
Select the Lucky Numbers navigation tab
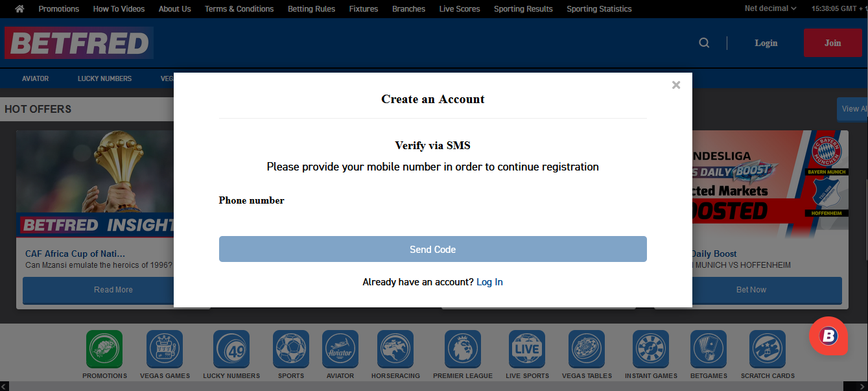click(x=104, y=78)
